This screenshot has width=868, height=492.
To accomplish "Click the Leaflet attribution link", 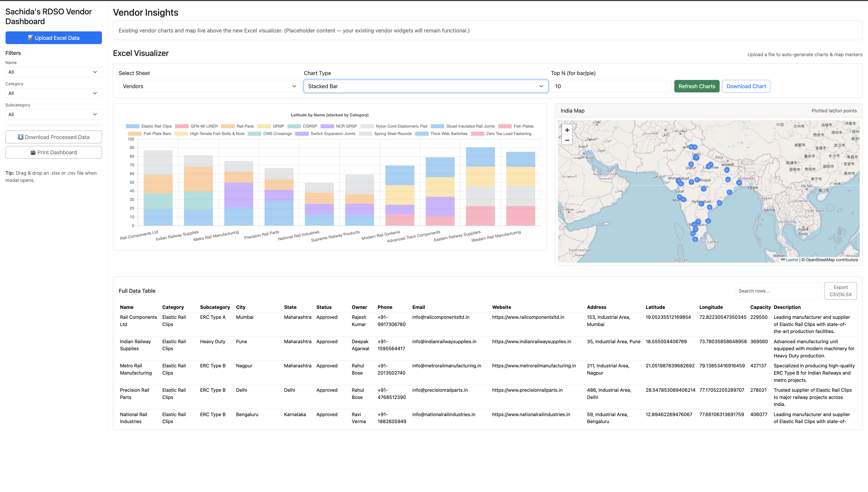I will (792, 260).
